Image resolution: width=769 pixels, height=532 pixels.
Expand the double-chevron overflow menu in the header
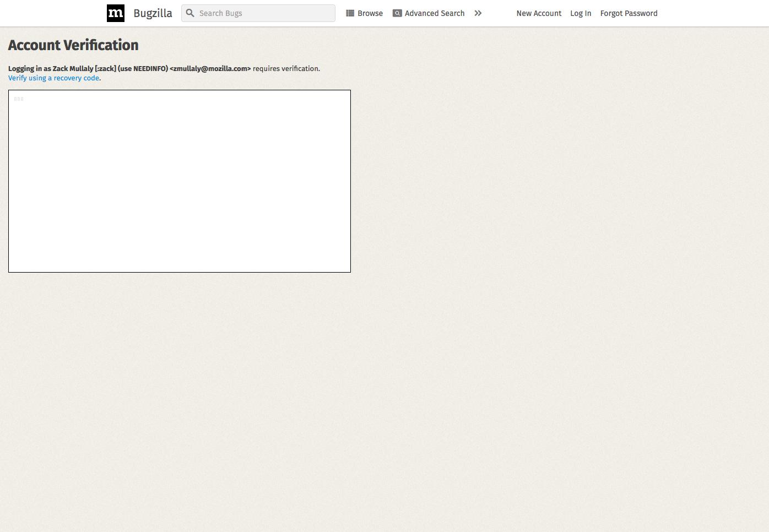coord(478,13)
